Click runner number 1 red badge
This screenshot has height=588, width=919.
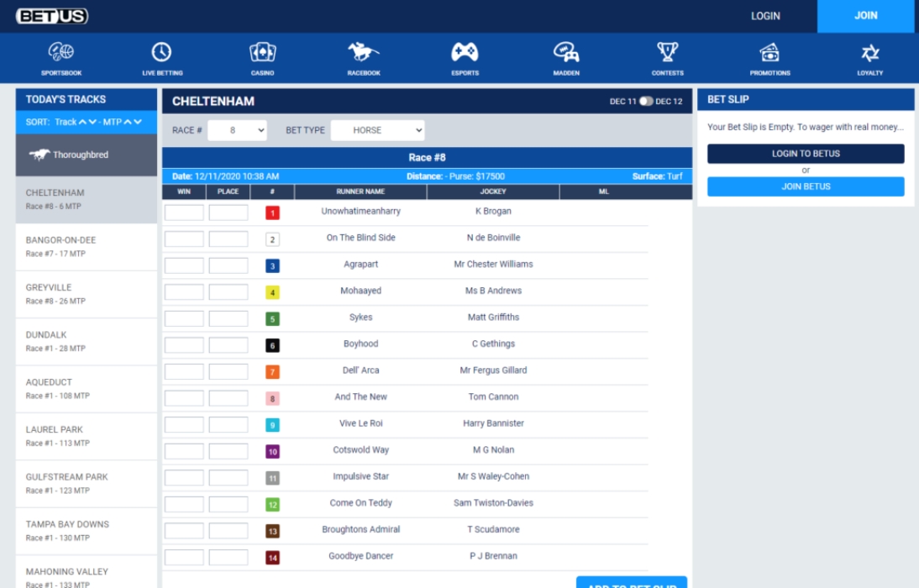pos(272,213)
